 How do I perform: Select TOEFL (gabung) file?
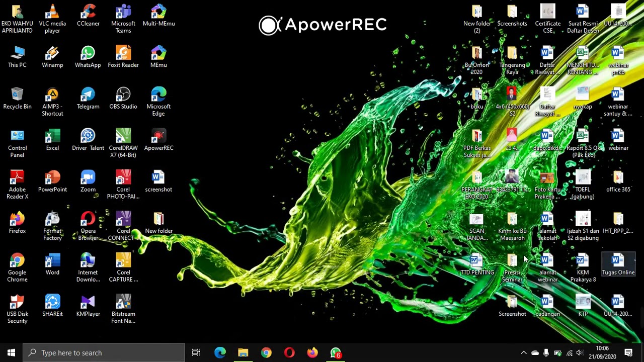583,185
